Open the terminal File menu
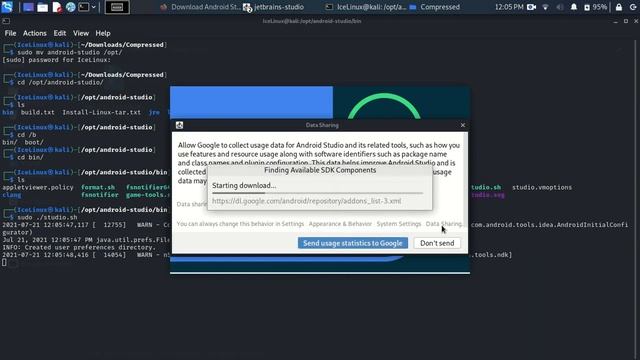 [10, 33]
